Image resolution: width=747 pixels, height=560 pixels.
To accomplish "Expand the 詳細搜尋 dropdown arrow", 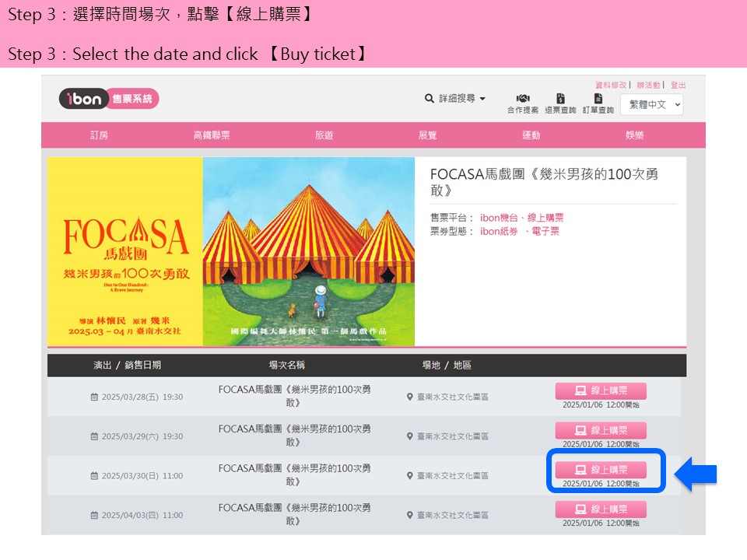I will [482, 99].
